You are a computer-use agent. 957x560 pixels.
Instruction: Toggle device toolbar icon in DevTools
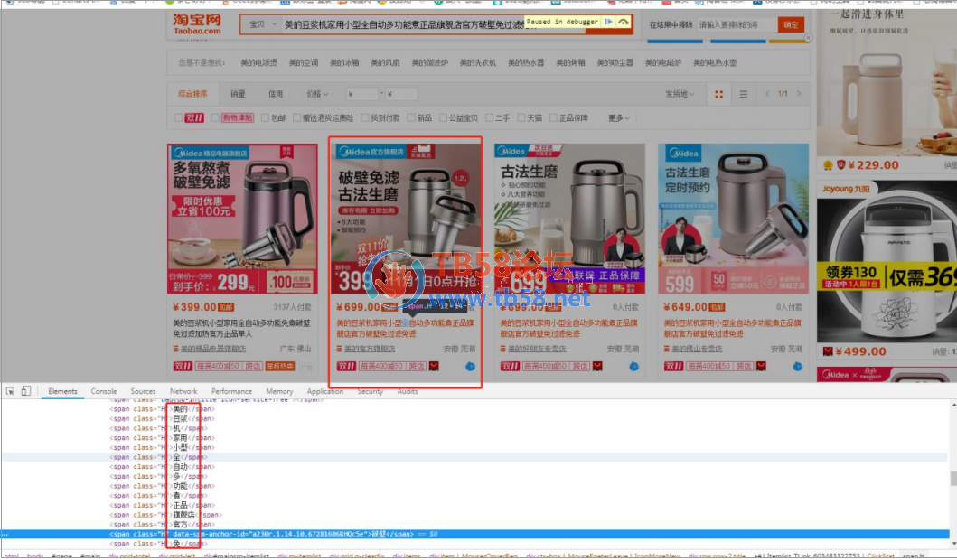25,391
